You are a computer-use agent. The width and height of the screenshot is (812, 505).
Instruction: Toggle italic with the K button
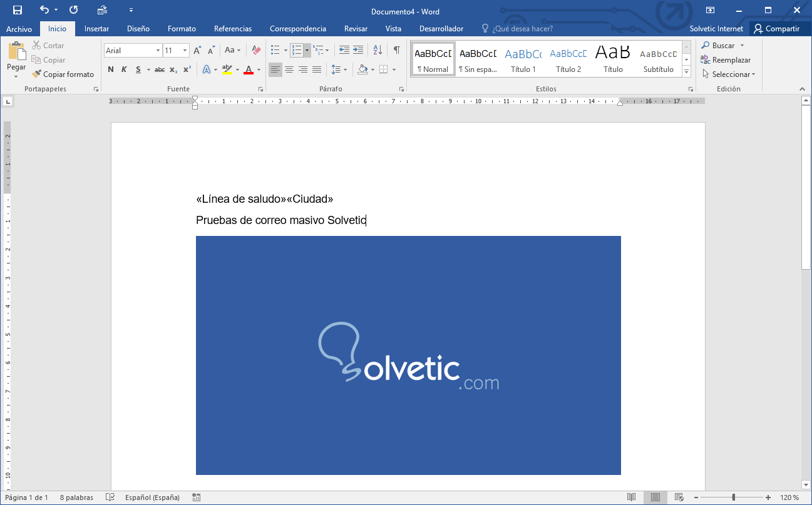pyautogui.click(x=124, y=69)
